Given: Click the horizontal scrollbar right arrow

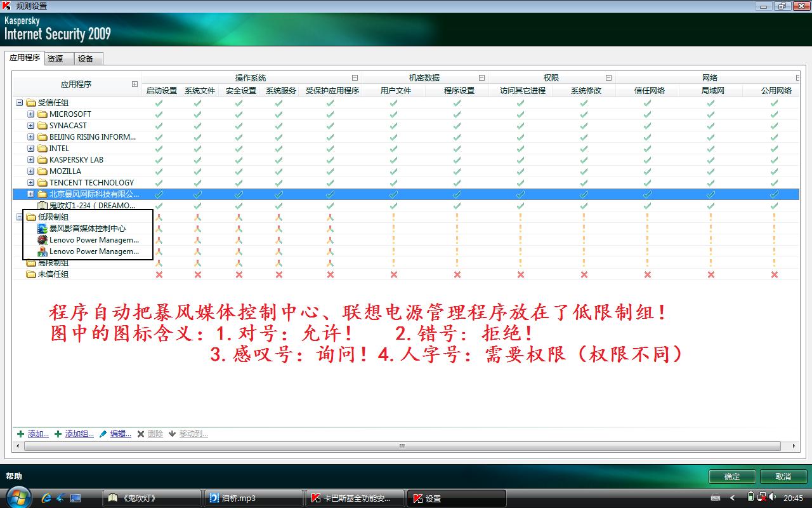Looking at the screenshot, I should 795,446.
